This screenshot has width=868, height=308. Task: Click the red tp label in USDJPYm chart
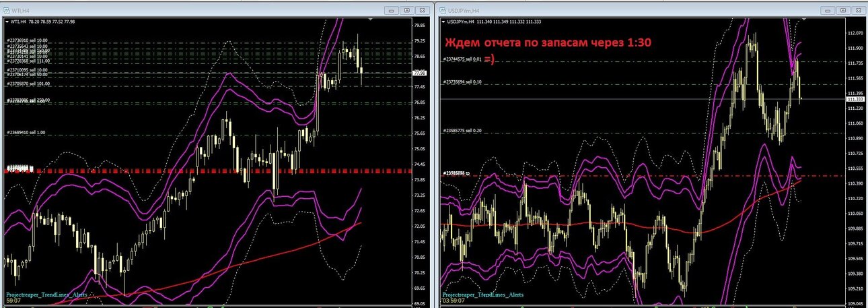click(x=456, y=173)
